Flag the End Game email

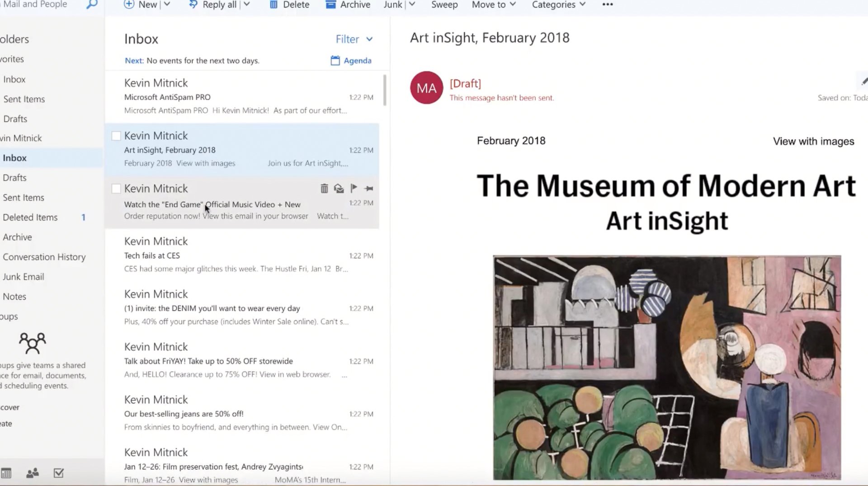(x=354, y=189)
